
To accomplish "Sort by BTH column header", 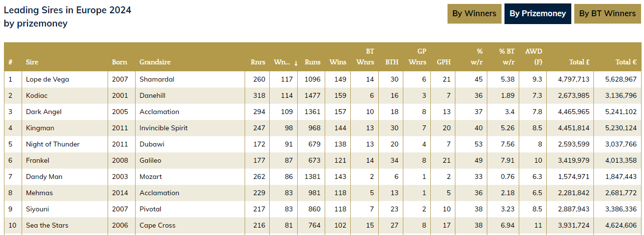I will point(392,62).
